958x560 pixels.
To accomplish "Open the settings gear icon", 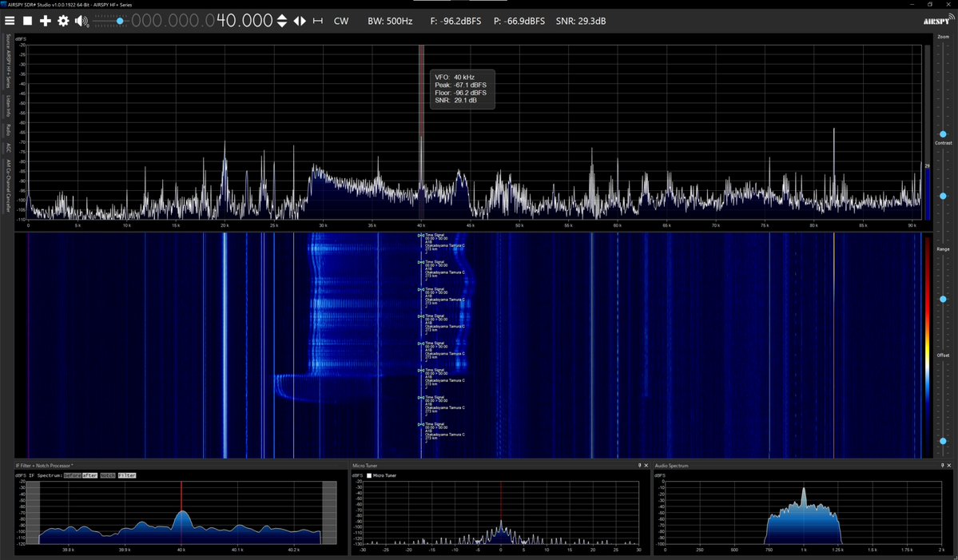I will coord(62,21).
